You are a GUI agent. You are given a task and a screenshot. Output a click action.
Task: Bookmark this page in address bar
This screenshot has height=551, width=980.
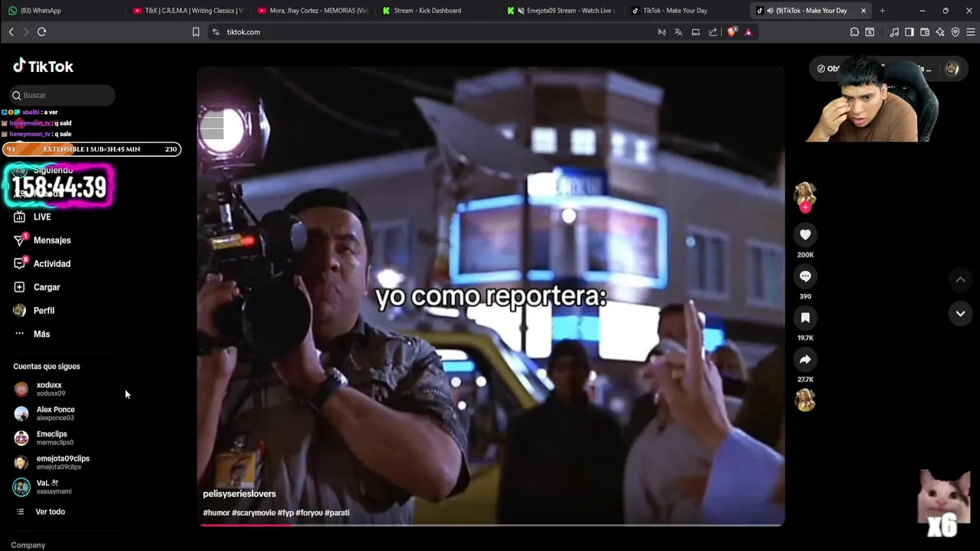[196, 32]
